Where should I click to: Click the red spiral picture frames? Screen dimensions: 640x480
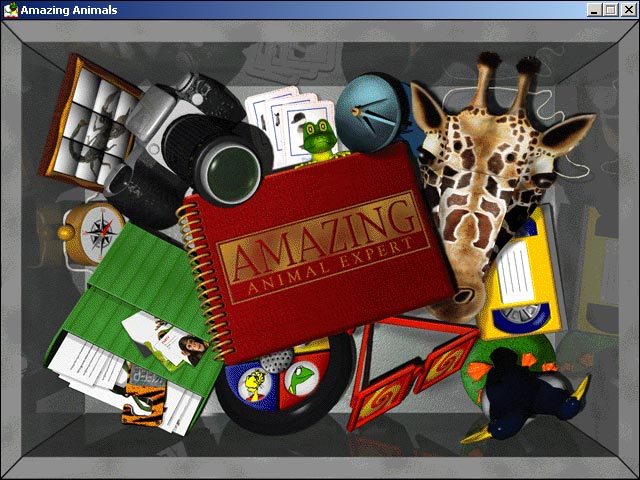point(408,369)
